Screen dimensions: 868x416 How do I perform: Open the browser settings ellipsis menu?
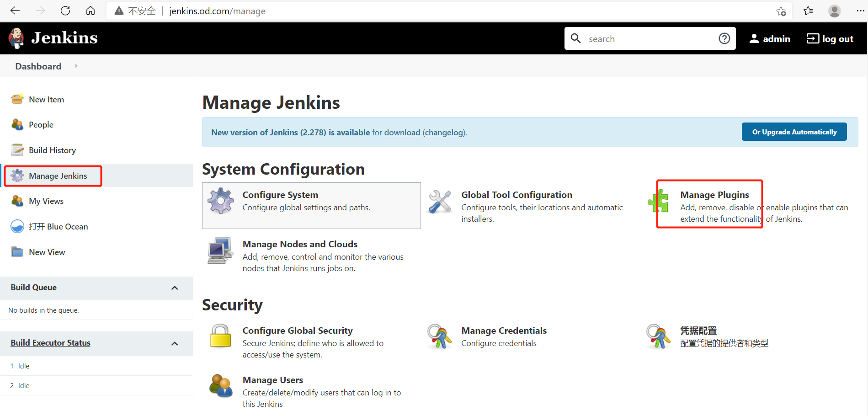click(860, 11)
